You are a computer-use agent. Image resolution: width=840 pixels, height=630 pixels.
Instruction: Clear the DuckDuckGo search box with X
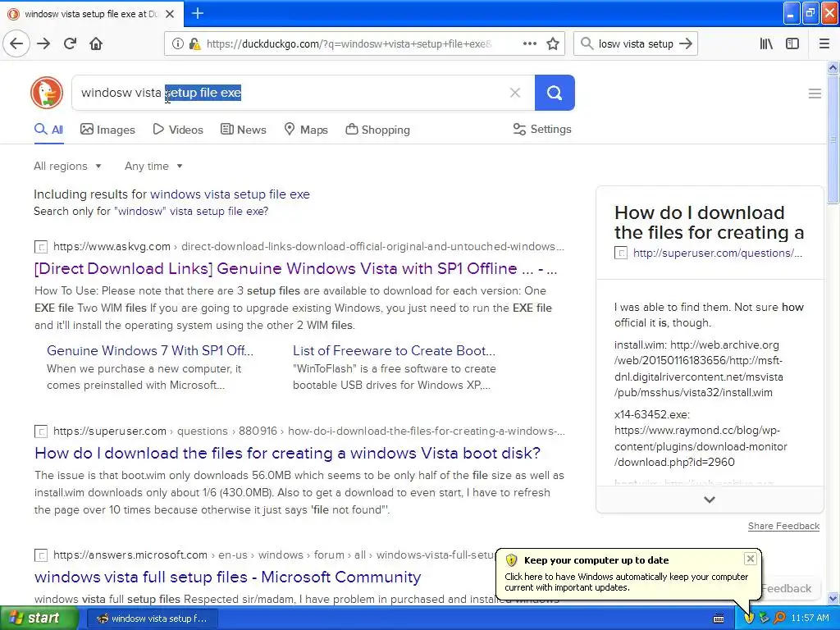coord(515,93)
